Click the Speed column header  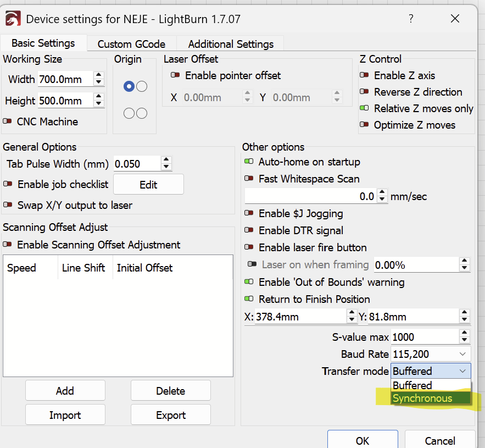point(31,268)
